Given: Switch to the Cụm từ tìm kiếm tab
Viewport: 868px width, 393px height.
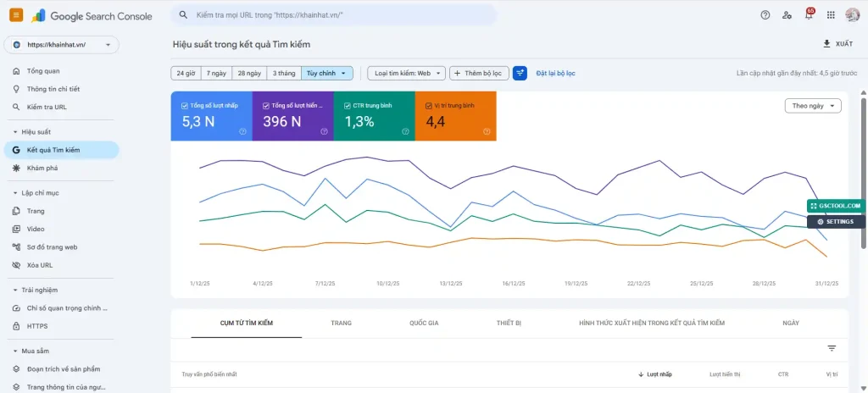Looking at the screenshot, I should point(247,324).
